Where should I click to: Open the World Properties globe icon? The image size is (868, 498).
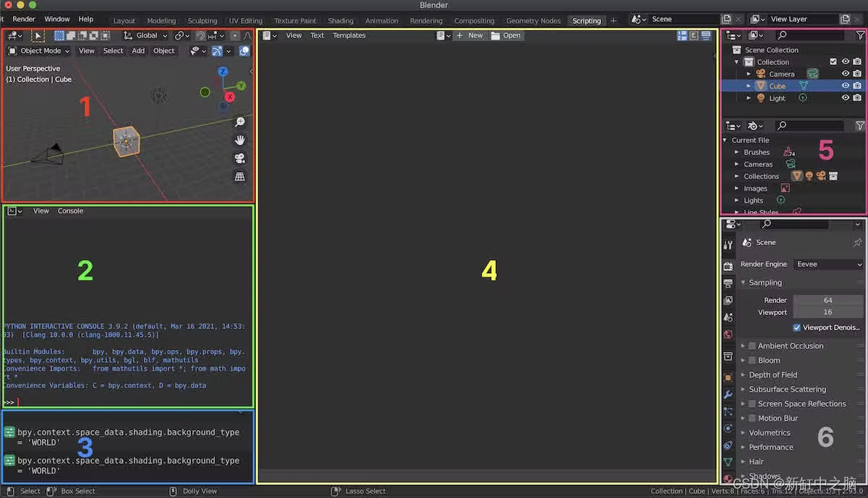click(x=728, y=334)
